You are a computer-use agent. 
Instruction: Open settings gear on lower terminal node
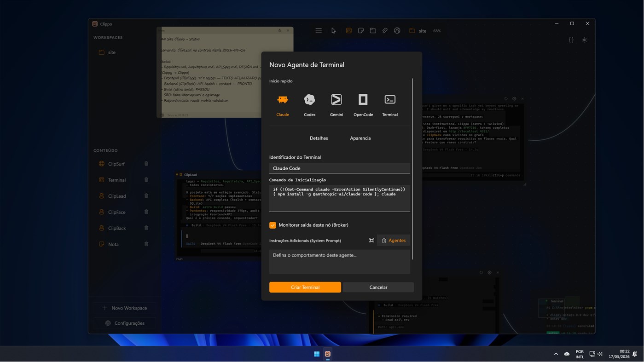pyautogui.click(x=489, y=272)
